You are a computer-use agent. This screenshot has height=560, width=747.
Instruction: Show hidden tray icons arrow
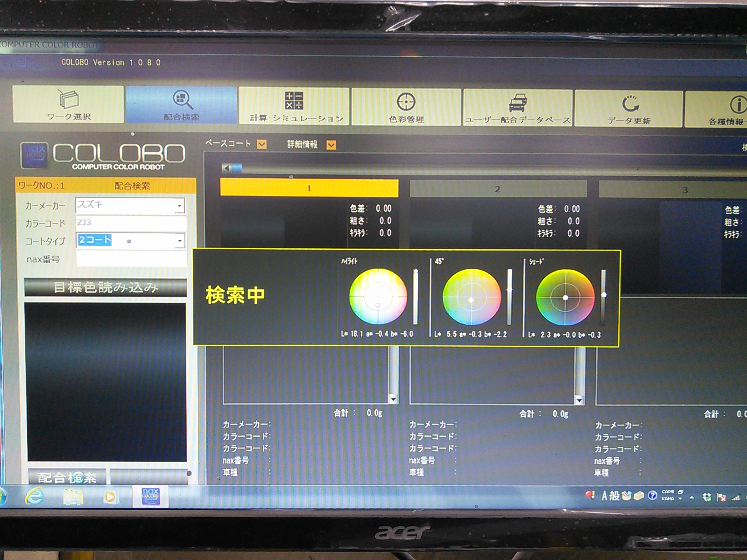pos(692,497)
